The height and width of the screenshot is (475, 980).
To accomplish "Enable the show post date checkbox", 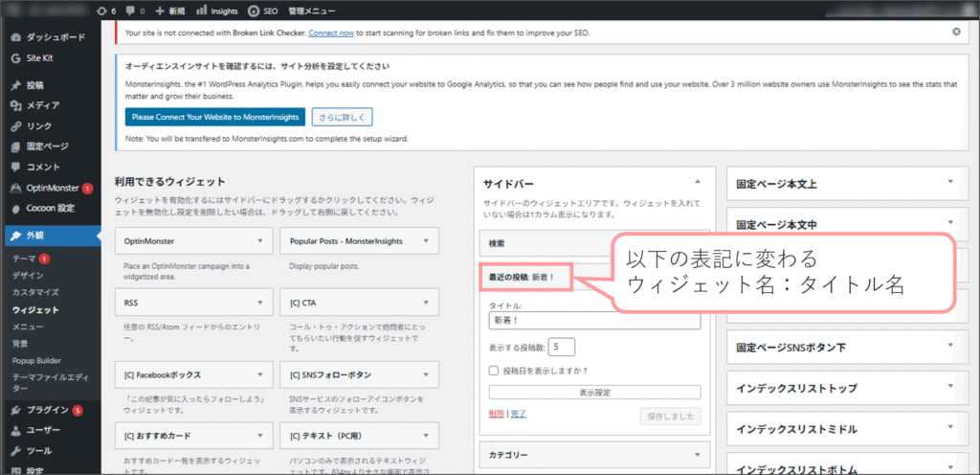I will coord(495,370).
